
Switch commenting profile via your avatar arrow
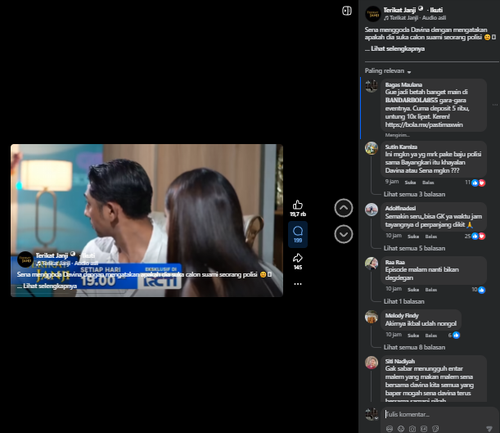point(376,418)
